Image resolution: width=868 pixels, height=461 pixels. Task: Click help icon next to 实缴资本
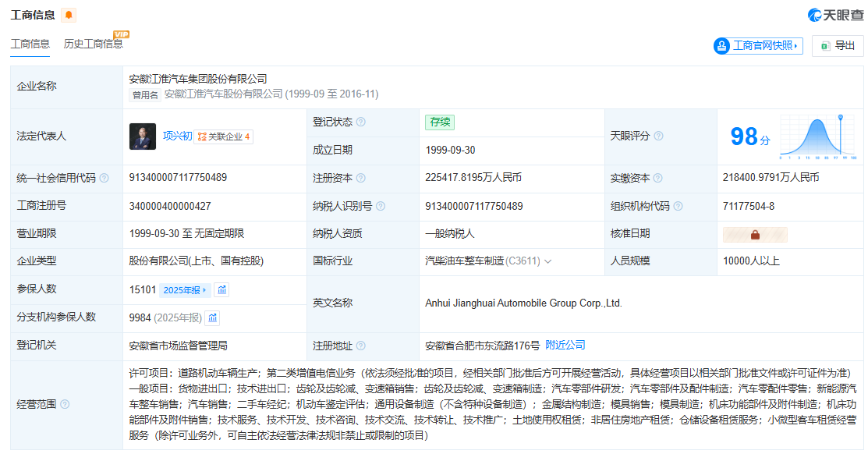coord(657,178)
